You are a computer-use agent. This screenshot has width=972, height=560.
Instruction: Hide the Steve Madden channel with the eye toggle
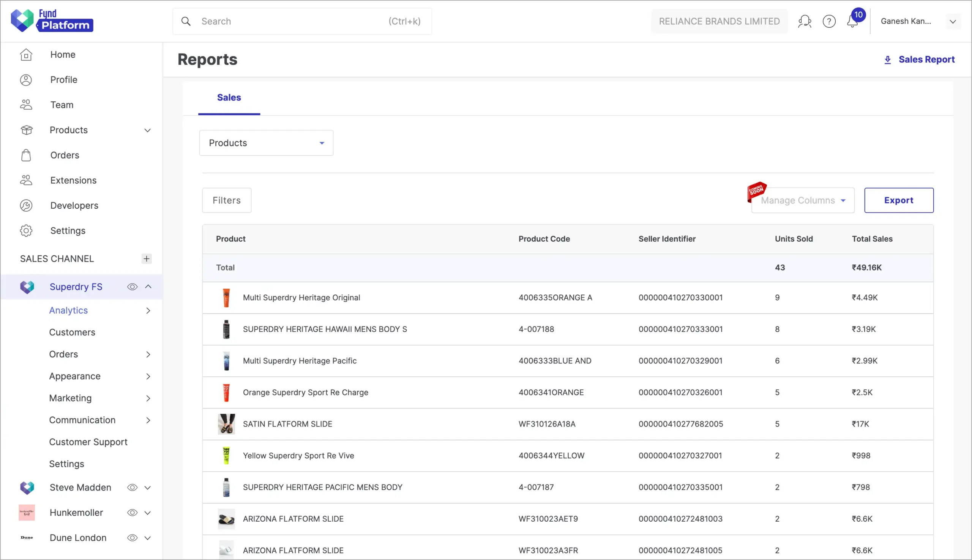coord(132,487)
